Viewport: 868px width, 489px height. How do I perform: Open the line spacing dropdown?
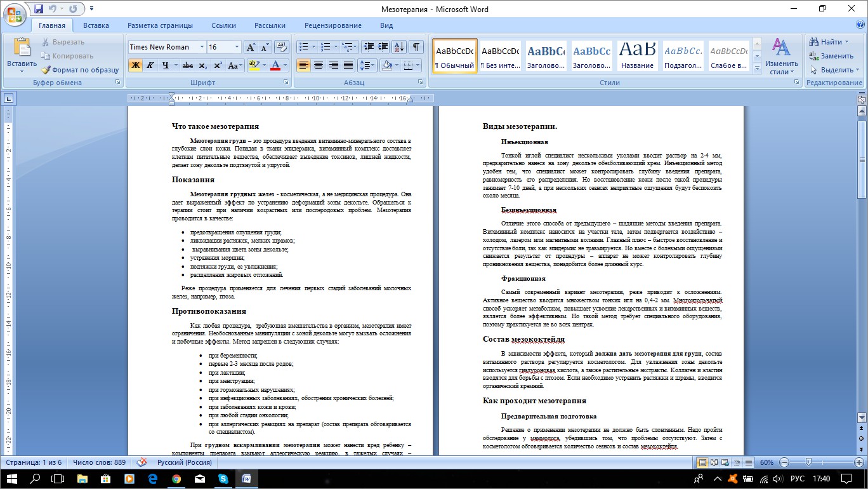[367, 65]
